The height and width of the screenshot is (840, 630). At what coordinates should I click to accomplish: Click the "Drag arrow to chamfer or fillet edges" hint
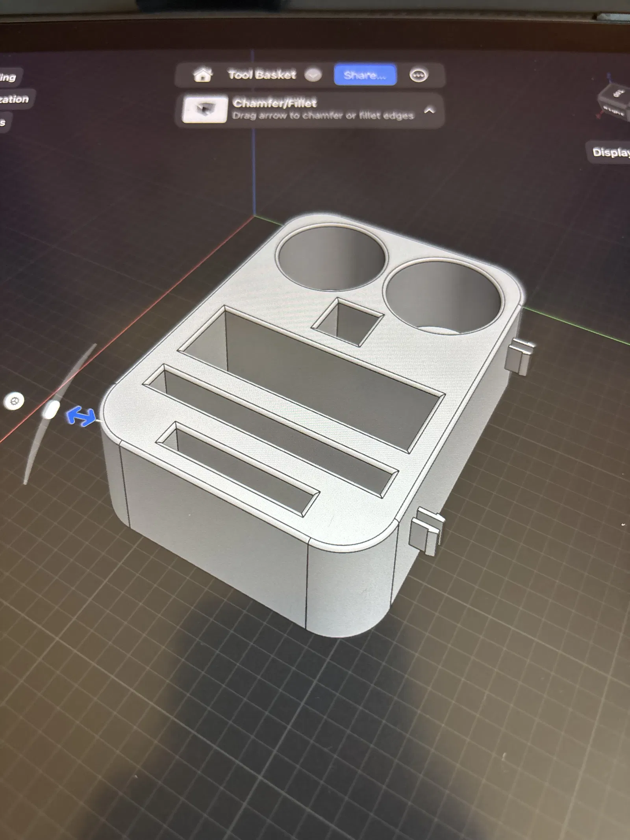323,116
